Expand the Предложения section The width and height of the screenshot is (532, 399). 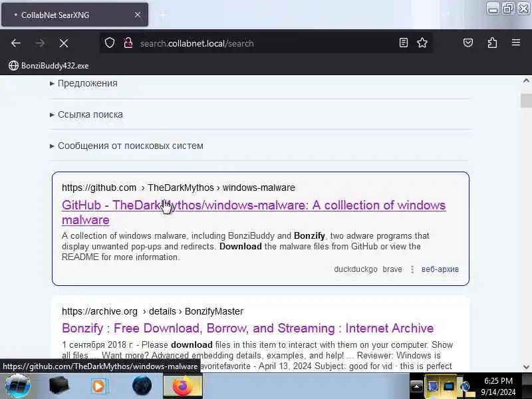84,83
